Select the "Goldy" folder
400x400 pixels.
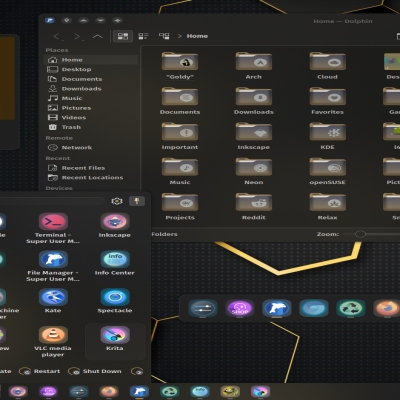[x=180, y=66]
